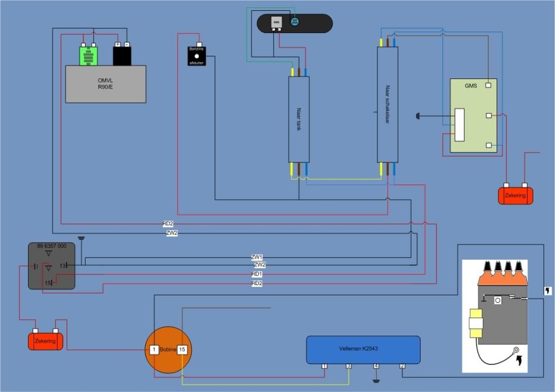Select the Naar schakelaar connector box
Screen dimensions: 555x392
(387, 104)
